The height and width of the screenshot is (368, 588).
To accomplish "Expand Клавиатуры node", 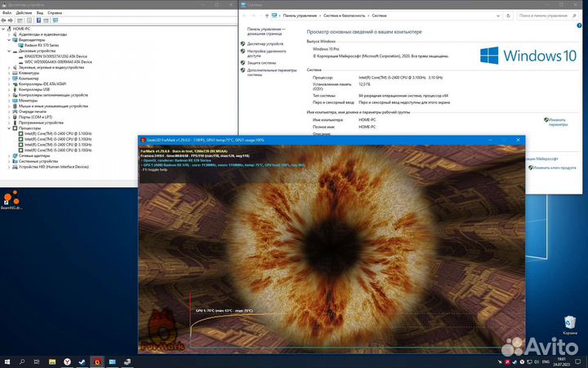I will pos(9,73).
